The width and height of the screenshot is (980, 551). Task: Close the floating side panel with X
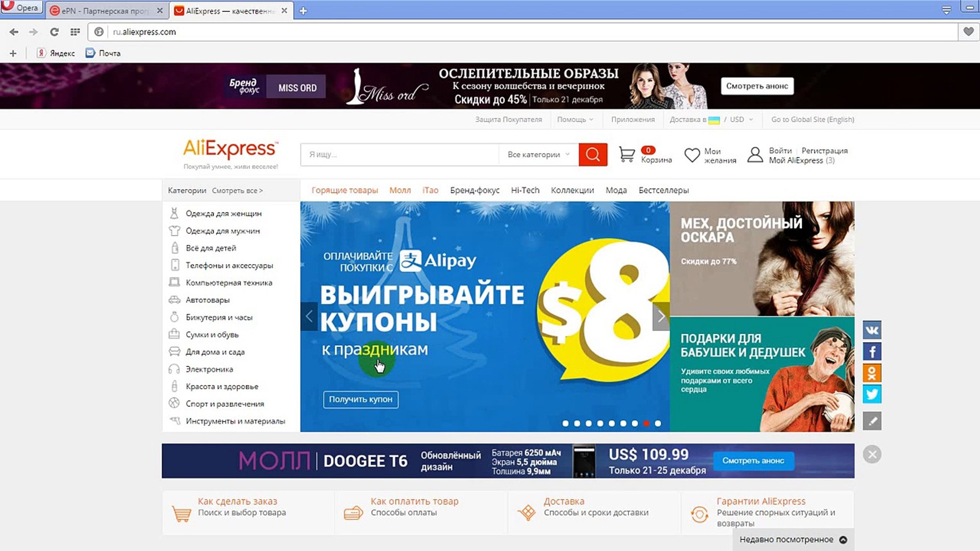pos(872,454)
